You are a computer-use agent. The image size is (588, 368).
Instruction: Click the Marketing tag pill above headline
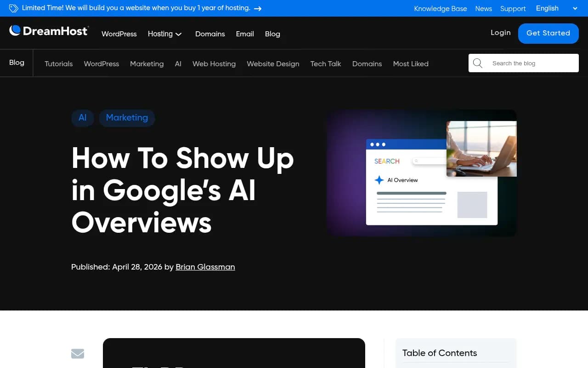click(127, 118)
